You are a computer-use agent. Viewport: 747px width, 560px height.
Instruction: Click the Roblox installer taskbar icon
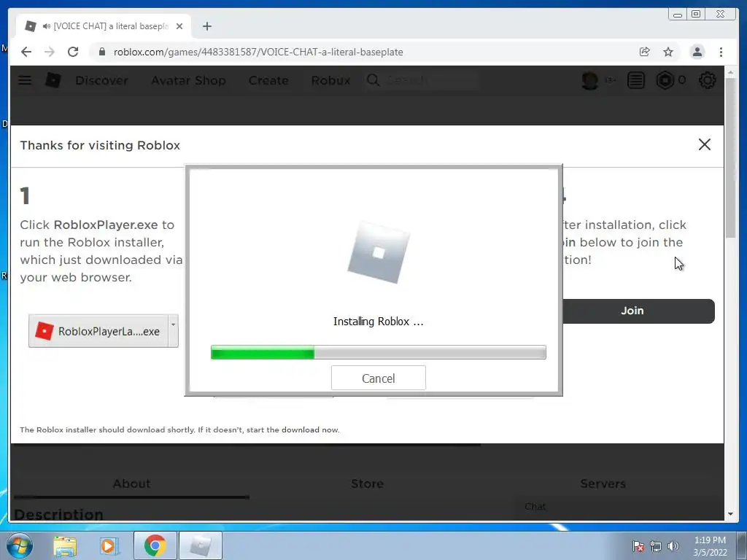click(x=201, y=545)
